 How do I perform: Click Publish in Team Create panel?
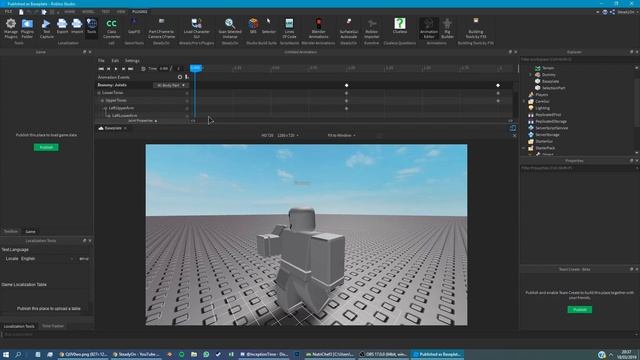click(580, 310)
